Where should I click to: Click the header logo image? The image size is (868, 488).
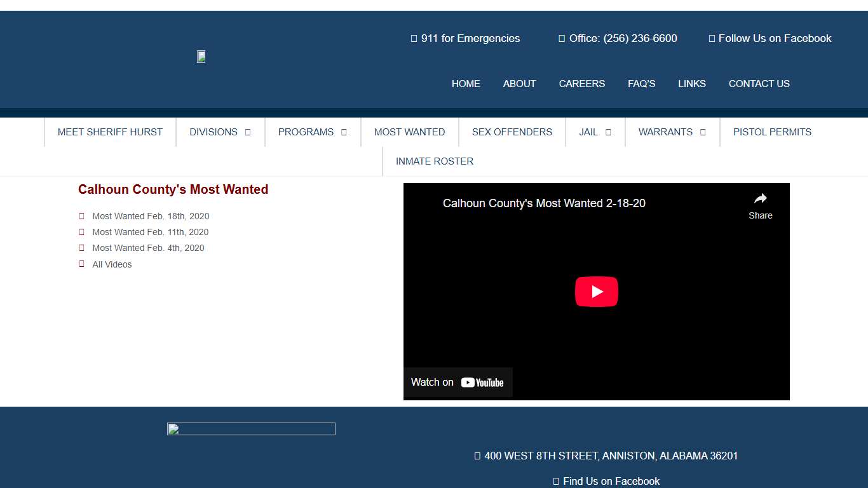coord(201,57)
